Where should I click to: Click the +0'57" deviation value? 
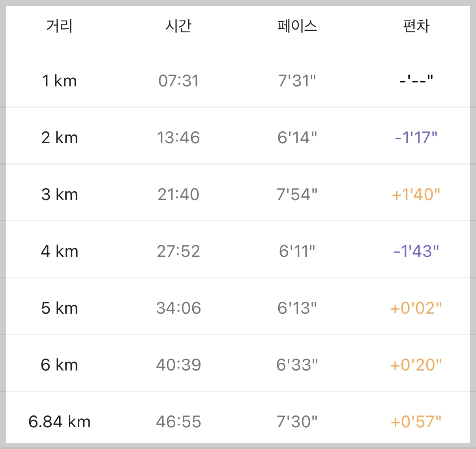[x=416, y=422]
